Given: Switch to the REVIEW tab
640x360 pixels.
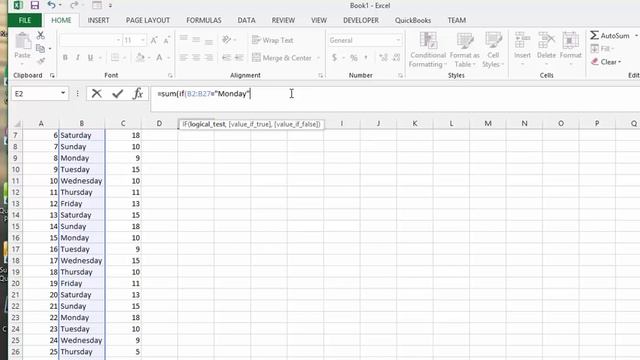Looking at the screenshot, I should pos(283,20).
